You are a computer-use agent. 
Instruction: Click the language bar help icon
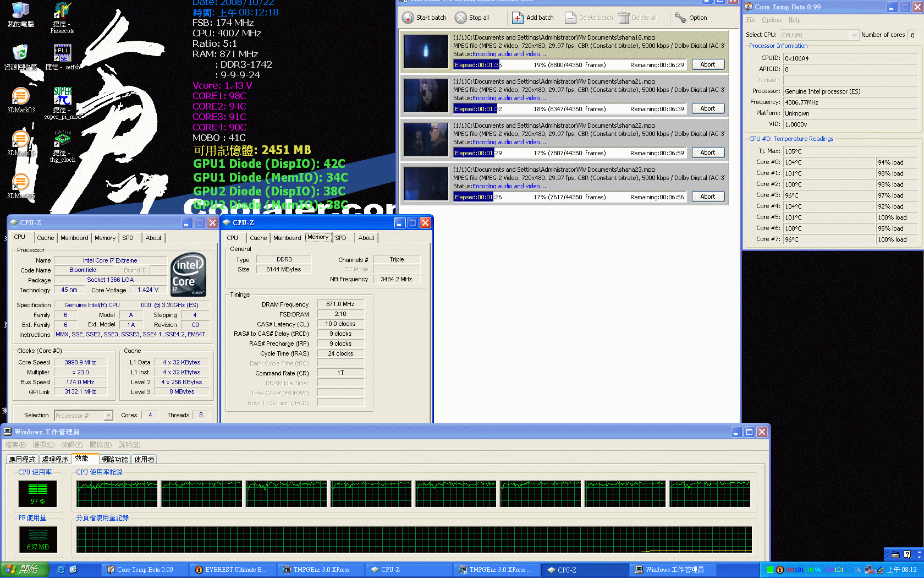(907, 555)
